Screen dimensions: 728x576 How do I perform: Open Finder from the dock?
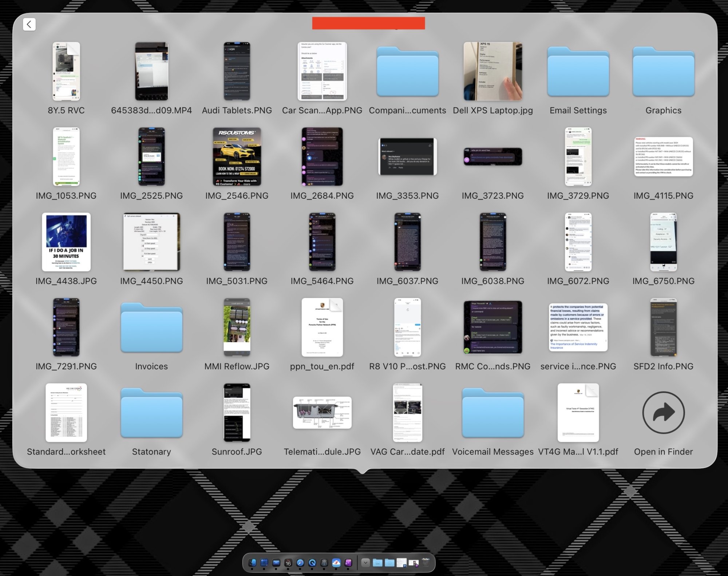(x=252, y=563)
